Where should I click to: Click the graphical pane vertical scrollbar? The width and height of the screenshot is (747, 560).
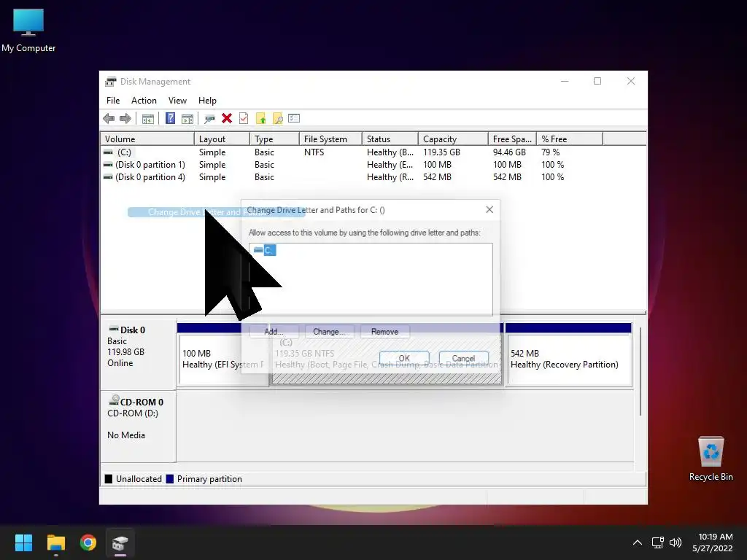pos(640,371)
